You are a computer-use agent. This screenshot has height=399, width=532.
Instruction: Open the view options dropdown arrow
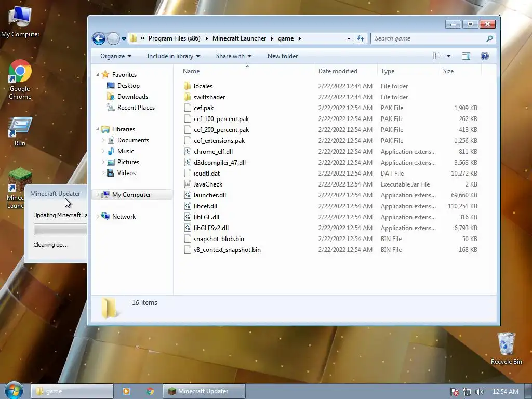pyautogui.click(x=448, y=56)
